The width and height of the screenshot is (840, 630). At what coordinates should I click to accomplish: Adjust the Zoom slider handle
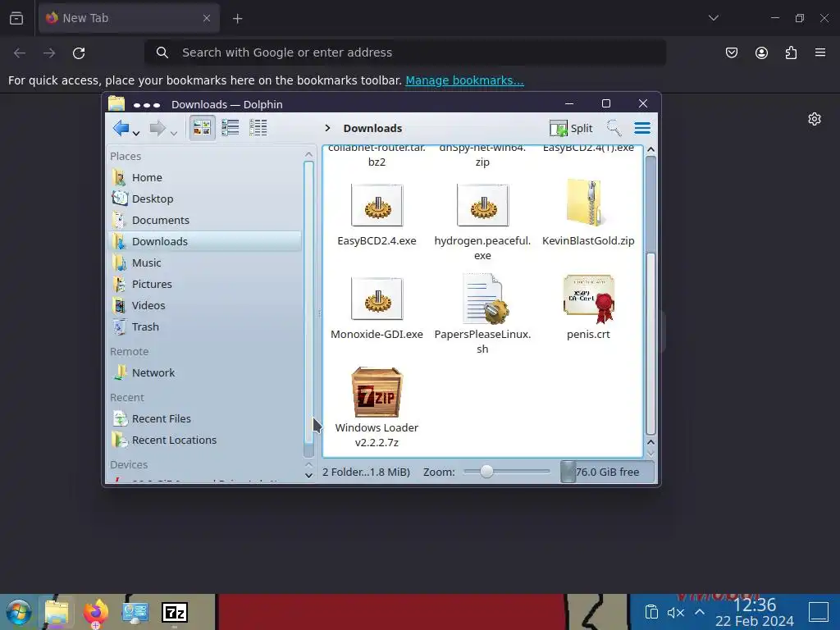coord(486,472)
